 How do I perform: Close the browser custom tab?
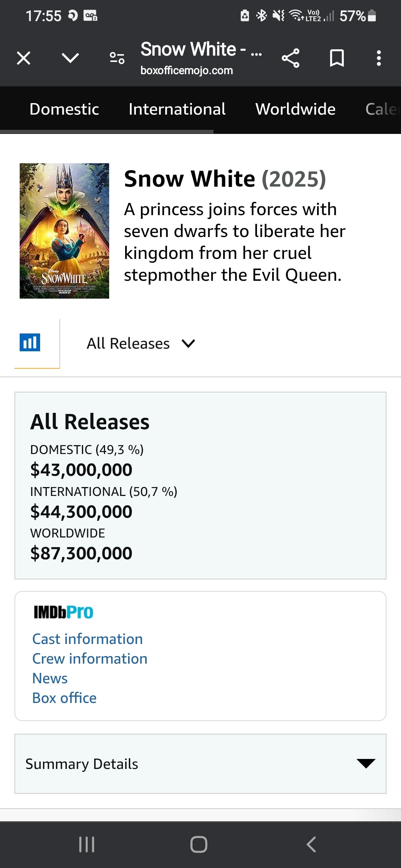point(24,58)
